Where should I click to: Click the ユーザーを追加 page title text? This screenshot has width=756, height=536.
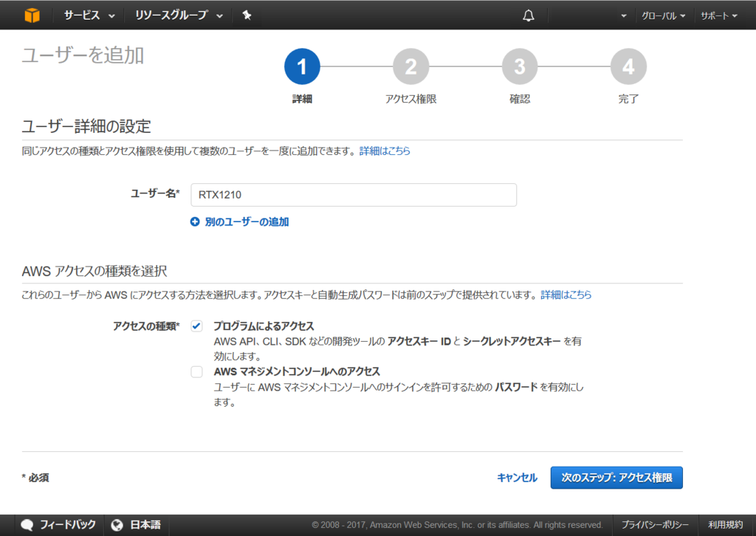click(83, 55)
